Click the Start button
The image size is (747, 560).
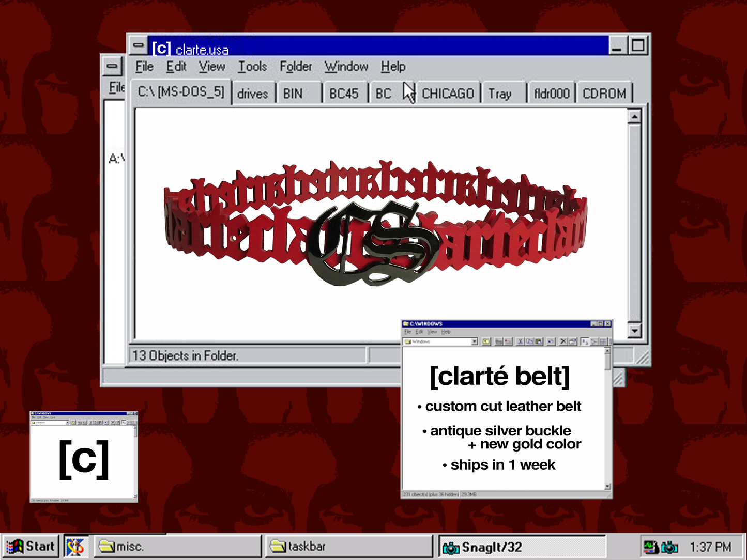(x=31, y=547)
